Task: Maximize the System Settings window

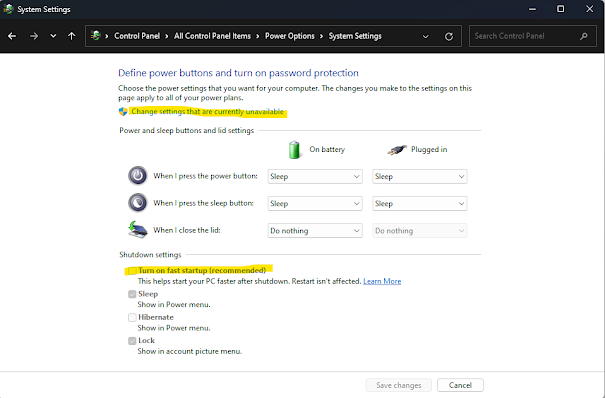Action: [561, 9]
